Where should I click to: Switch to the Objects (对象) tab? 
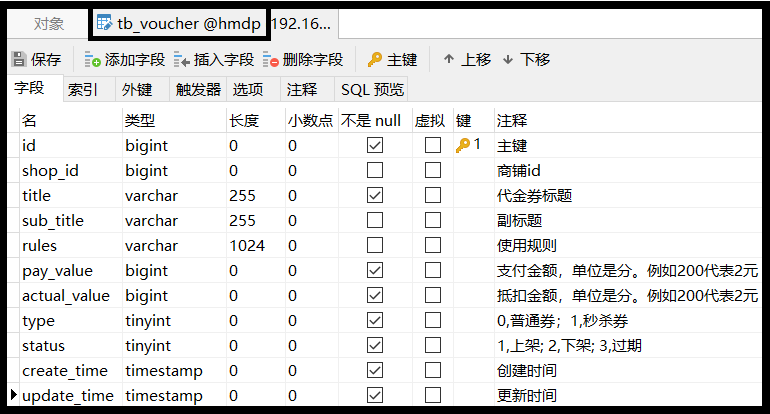click(49, 24)
